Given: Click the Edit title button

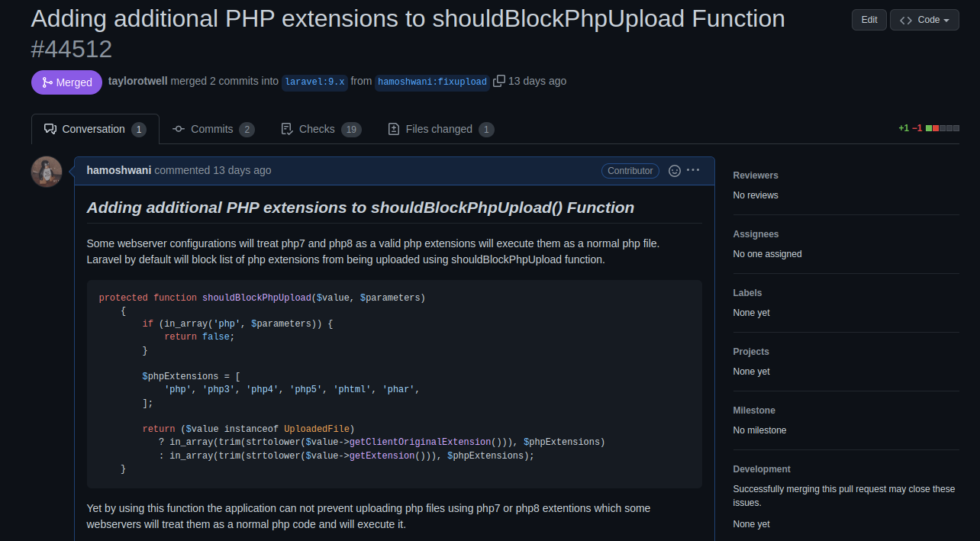Looking at the screenshot, I should (x=869, y=20).
